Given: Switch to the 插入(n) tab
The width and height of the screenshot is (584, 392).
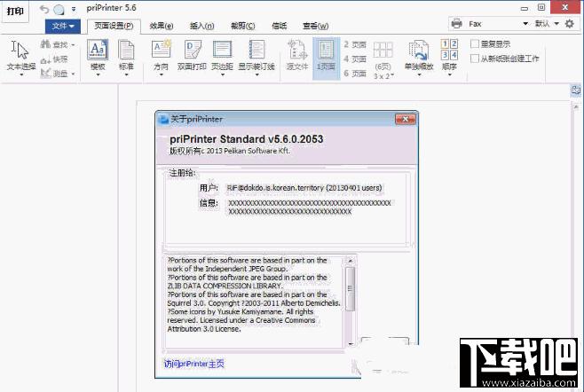Looking at the screenshot, I should 201,26.
